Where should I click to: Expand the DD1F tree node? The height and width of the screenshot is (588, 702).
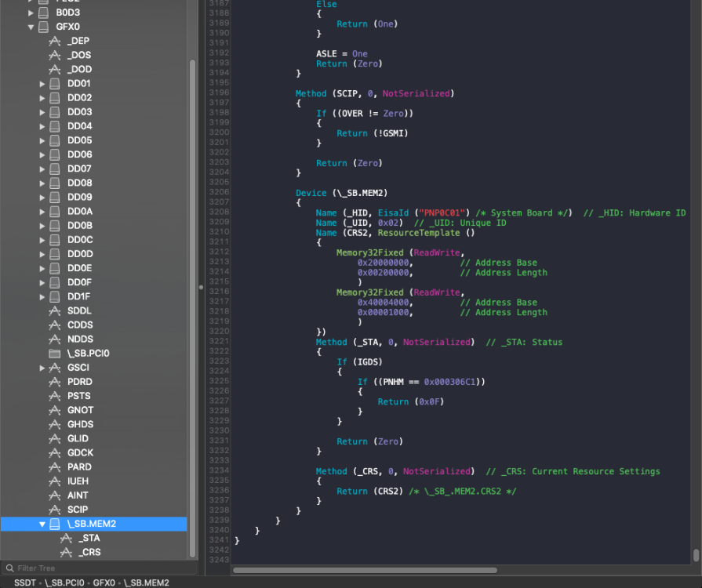[x=42, y=296]
